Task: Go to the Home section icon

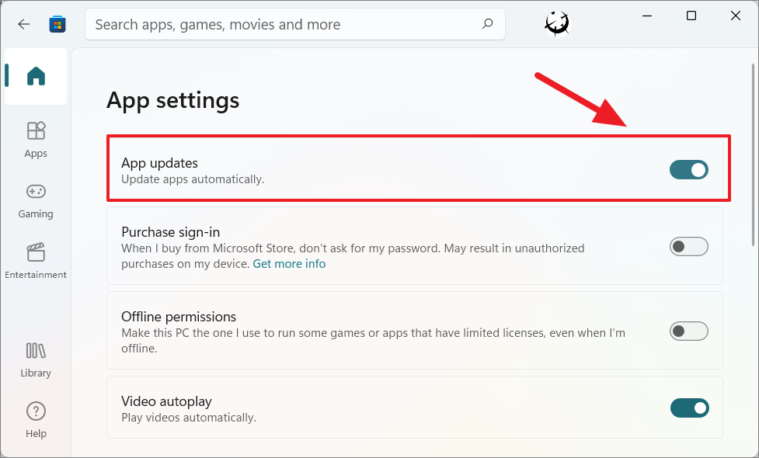Action: pos(36,76)
